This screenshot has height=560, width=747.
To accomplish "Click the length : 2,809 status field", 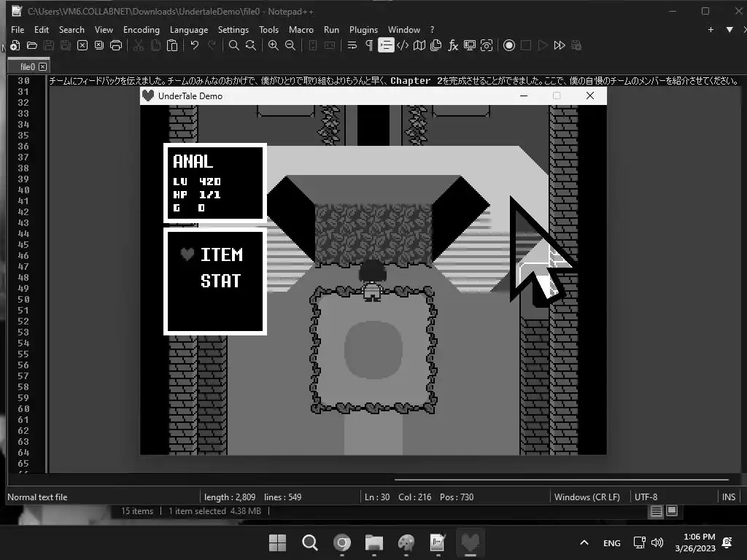I will tap(230, 497).
